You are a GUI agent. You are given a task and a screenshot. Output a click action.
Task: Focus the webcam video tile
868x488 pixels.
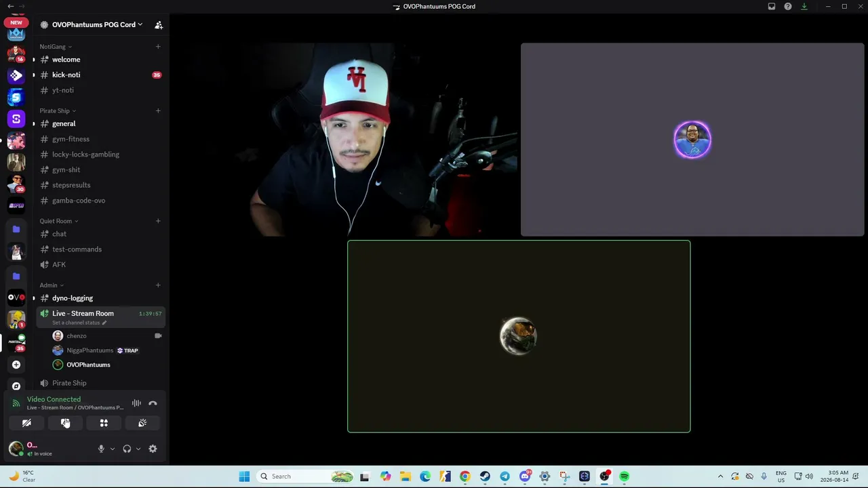(347, 140)
